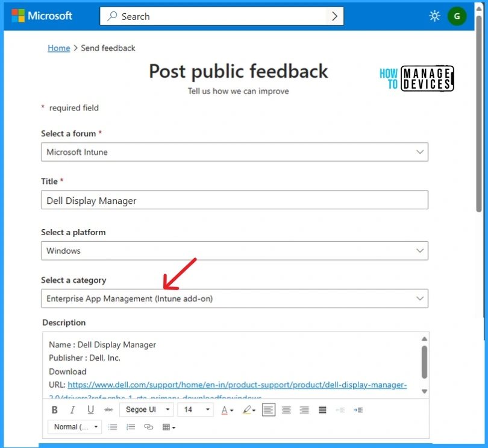Justify text alignment
The width and height of the screenshot is (488, 448).
point(322,410)
